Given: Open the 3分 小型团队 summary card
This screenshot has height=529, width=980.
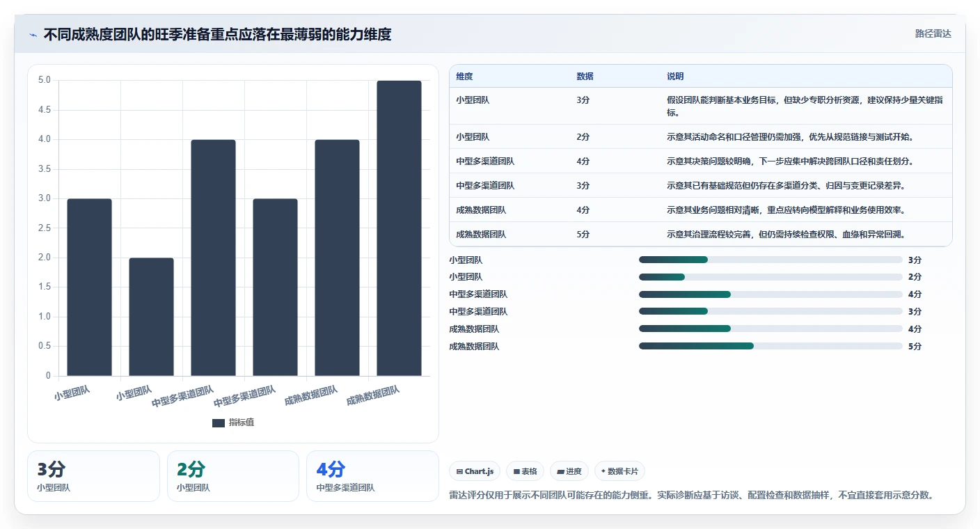Looking at the screenshot, I should click(93, 476).
